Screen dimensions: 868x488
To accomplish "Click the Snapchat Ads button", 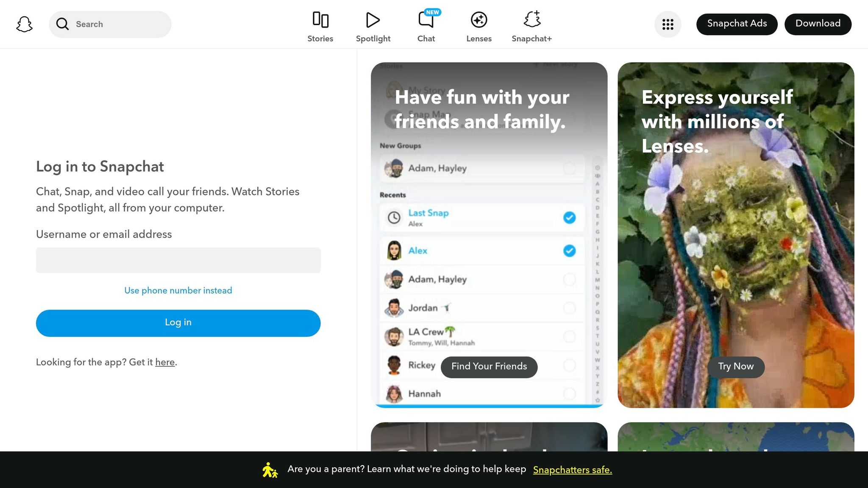I will point(737,24).
